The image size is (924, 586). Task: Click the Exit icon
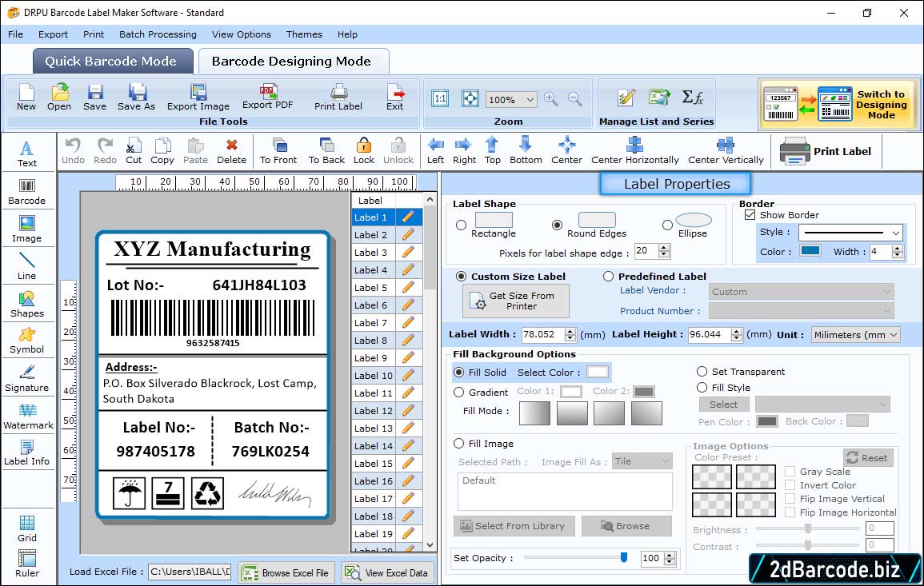tap(395, 98)
